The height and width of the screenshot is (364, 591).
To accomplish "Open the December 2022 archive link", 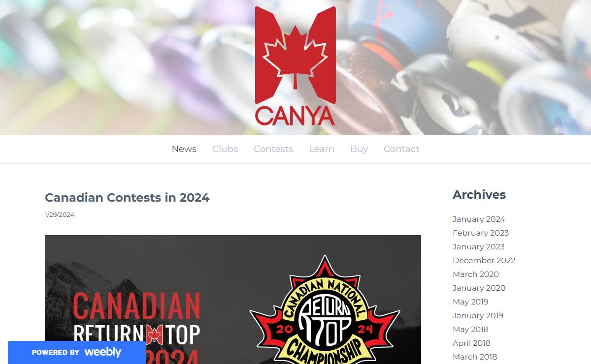I will coord(484,261).
